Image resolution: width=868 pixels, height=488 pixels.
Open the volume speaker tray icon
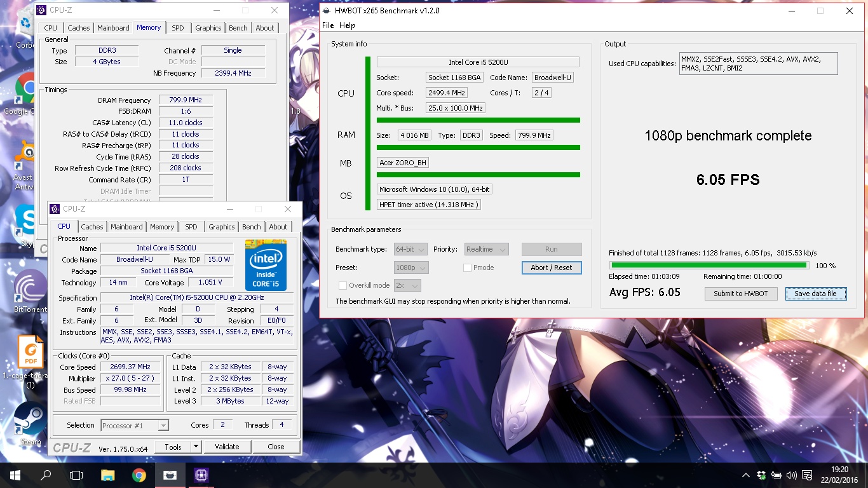(791, 475)
